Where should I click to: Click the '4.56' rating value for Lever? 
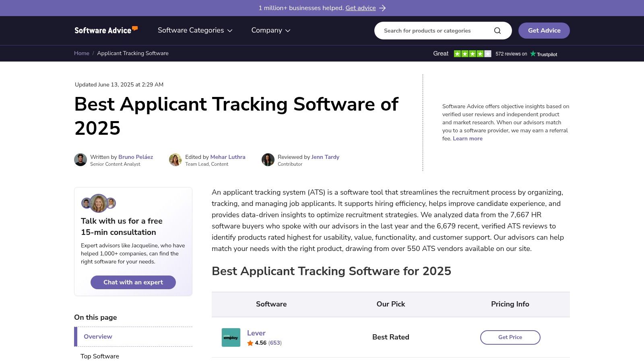[x=261, y=343]
